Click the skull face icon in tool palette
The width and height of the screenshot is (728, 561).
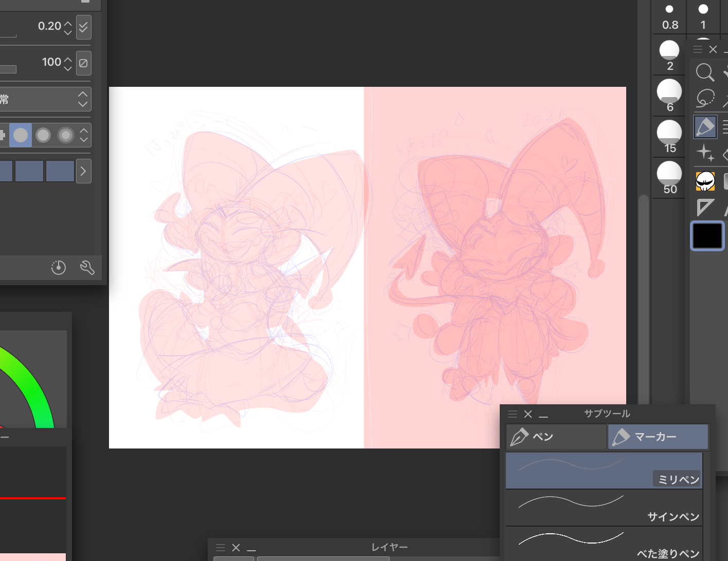pyautogui.click(x=705, y=181)
